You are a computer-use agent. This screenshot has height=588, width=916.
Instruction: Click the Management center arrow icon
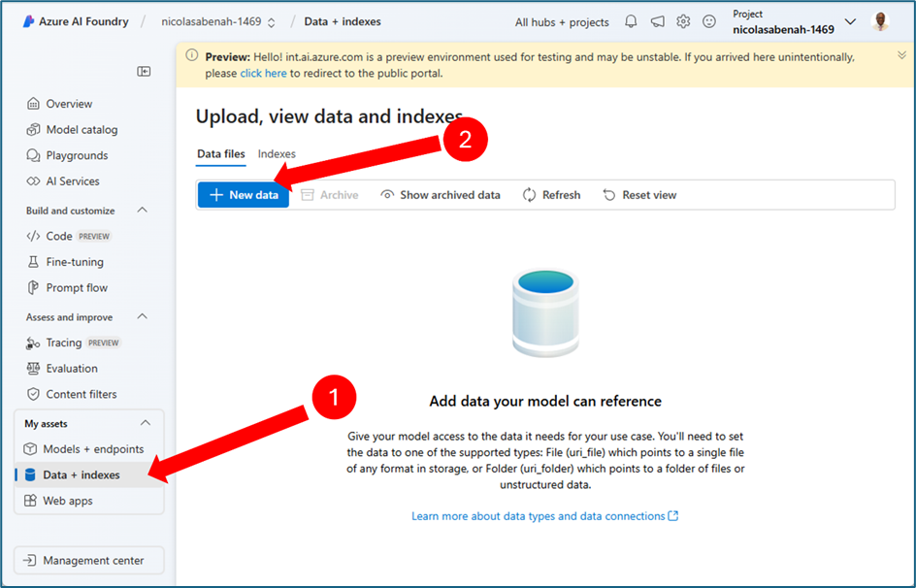pos(29,561)
